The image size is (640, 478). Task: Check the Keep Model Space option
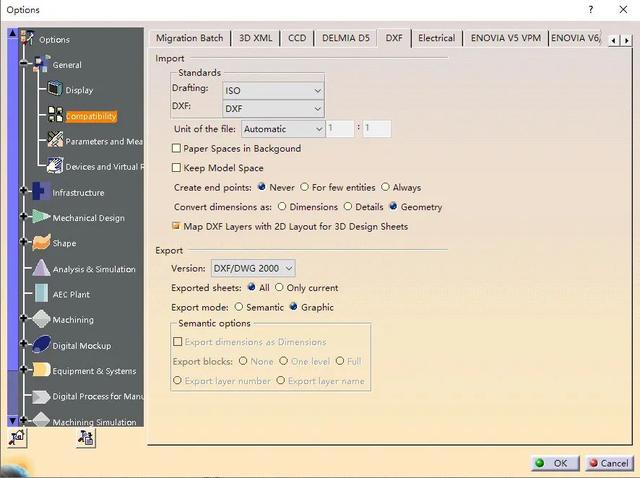pyautogui.click(x=177, y=168)
